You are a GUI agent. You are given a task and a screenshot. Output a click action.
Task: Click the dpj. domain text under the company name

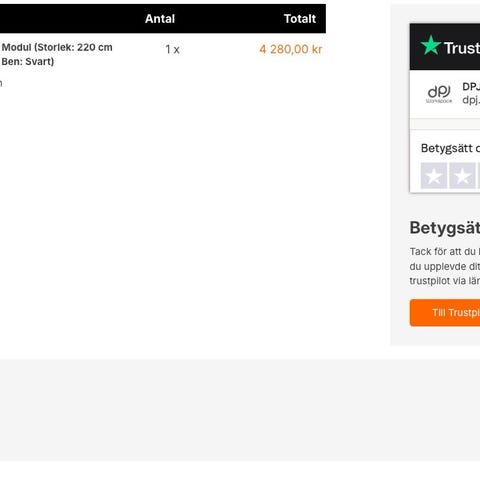coord(471,100)
